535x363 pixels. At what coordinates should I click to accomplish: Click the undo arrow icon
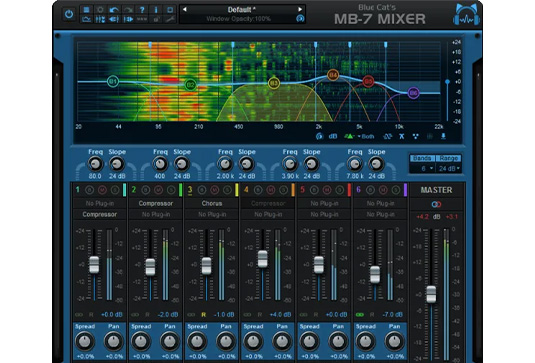coord(114,10)
